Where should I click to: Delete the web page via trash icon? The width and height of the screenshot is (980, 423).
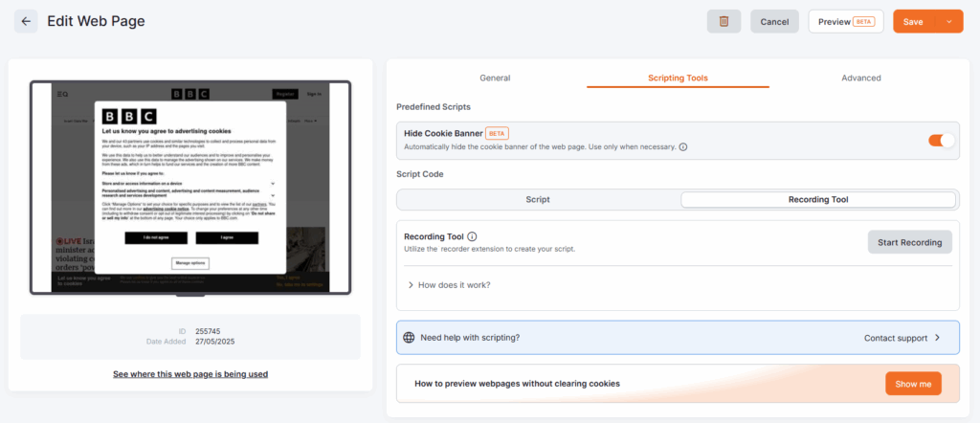[x=724, y=21]
